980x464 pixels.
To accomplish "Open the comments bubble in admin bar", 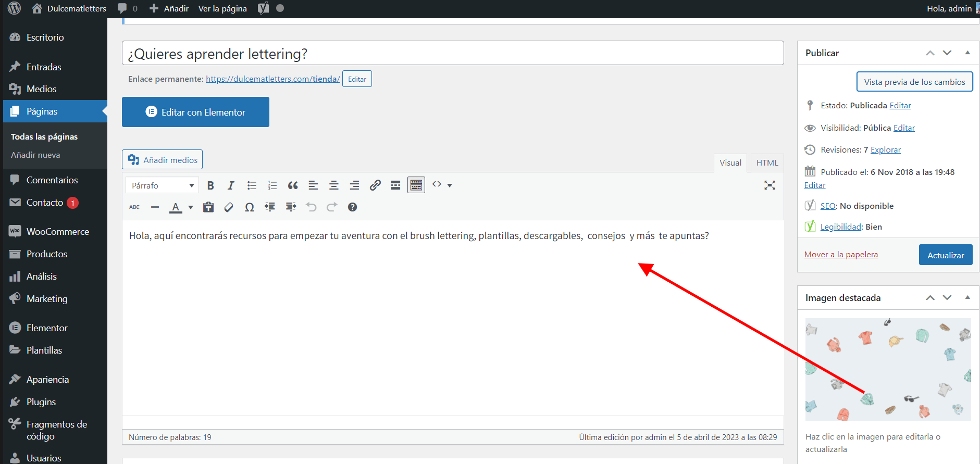I will (128, 8).
